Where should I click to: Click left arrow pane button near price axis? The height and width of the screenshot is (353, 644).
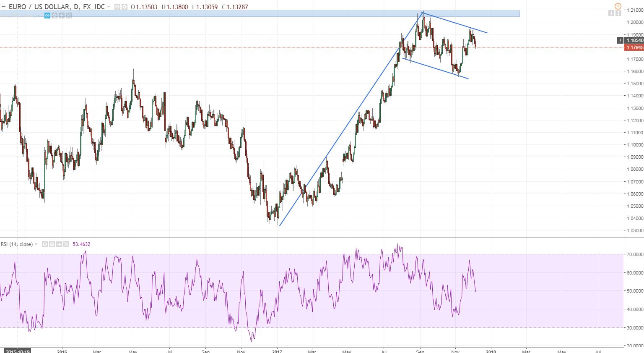tap(611, 13)
